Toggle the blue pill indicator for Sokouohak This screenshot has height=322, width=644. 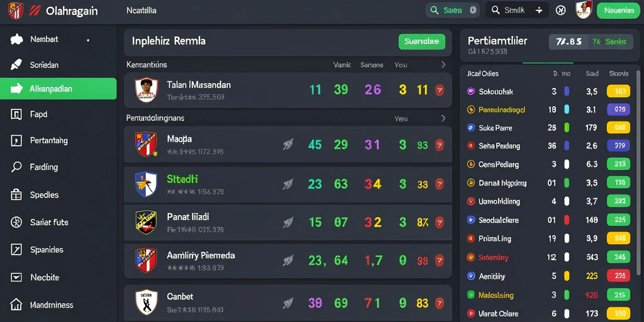567,91
